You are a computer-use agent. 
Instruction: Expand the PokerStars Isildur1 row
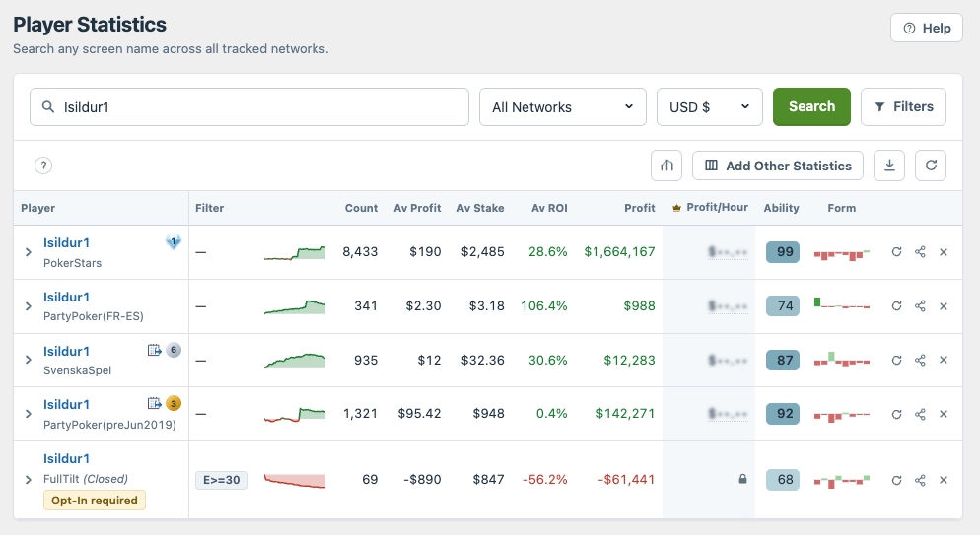tap(29, 252)
